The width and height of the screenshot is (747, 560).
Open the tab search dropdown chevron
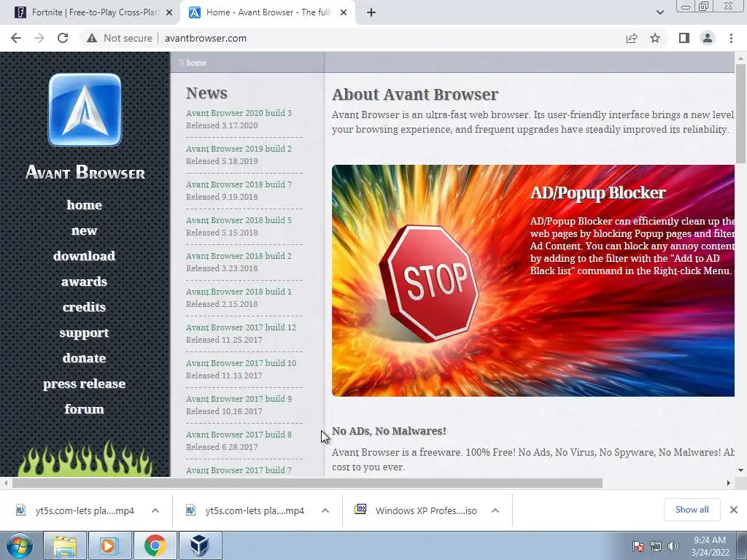[659, 12]
